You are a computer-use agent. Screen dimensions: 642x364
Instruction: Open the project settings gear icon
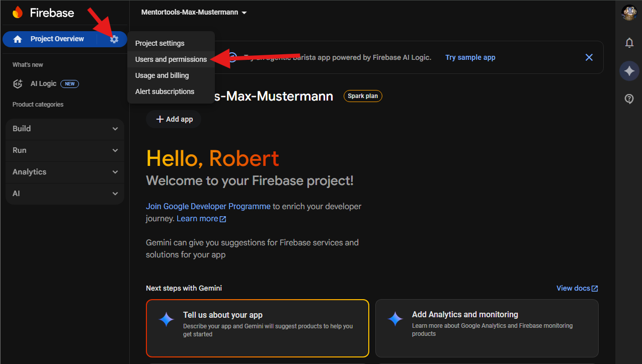[114, 39]
